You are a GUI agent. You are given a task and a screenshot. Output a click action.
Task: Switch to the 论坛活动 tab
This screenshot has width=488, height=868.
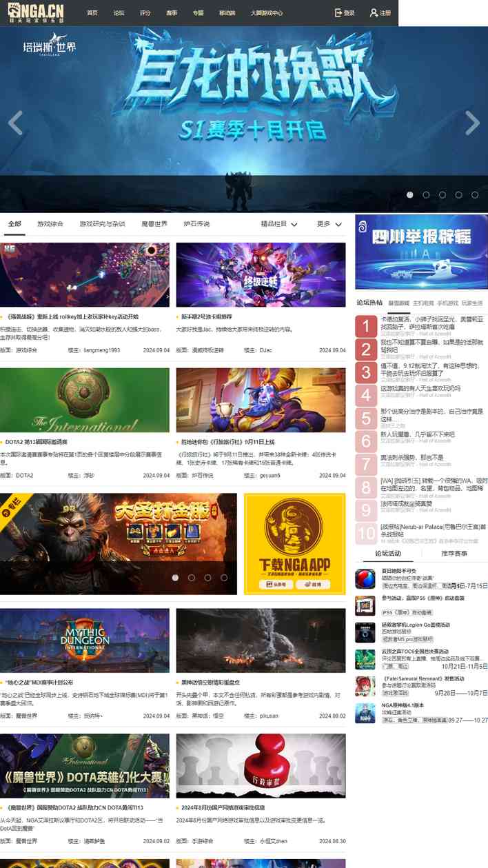pyautogui.click(x=388, y=554)
